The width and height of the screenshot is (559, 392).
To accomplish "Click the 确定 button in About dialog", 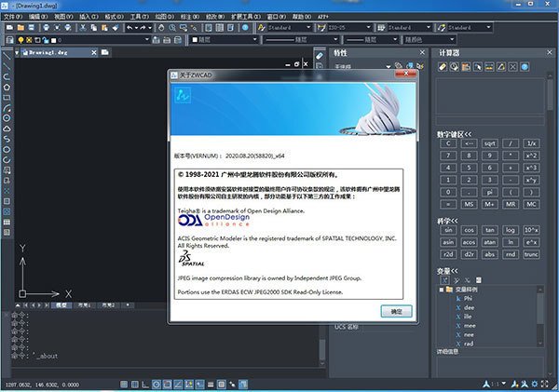I will coord(397,311).
